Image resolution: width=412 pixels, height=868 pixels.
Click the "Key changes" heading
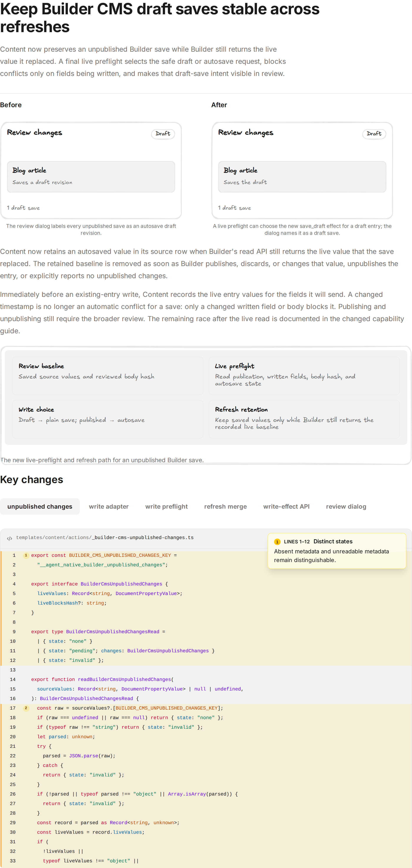pyautogui.click(x=32, y=480)
